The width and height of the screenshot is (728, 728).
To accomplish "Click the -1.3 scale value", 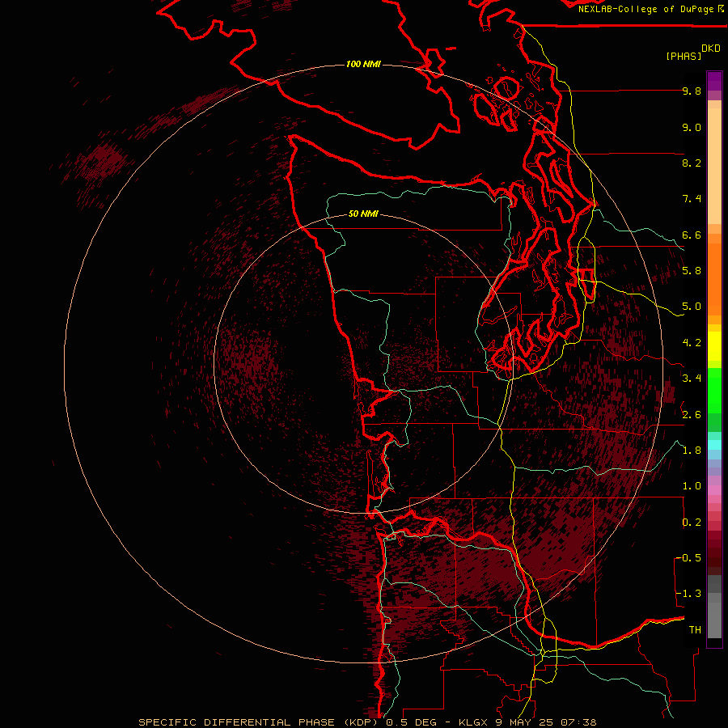I will (689, 594).
